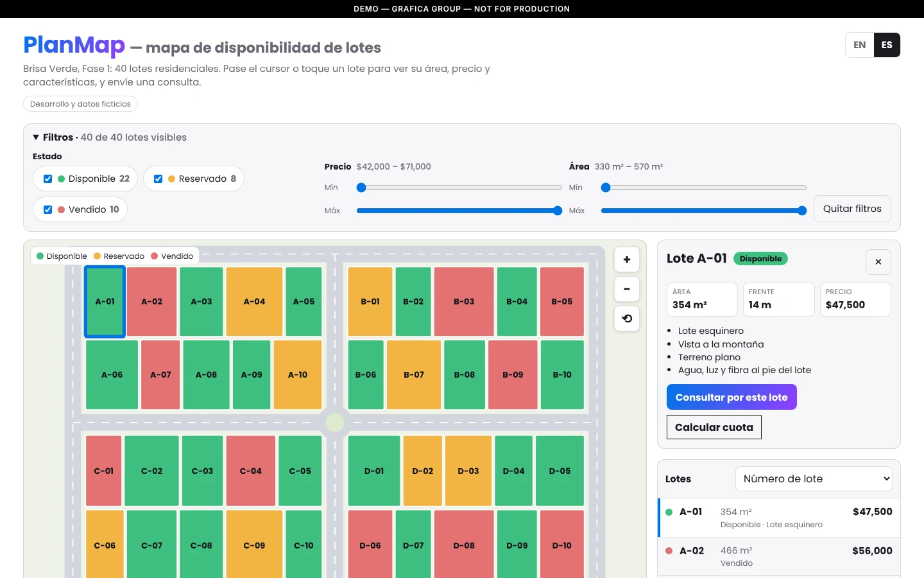Select lot D-03 on the map
Image resolution: width=924 pixels, height=578 pixels.
pos(468,471)
